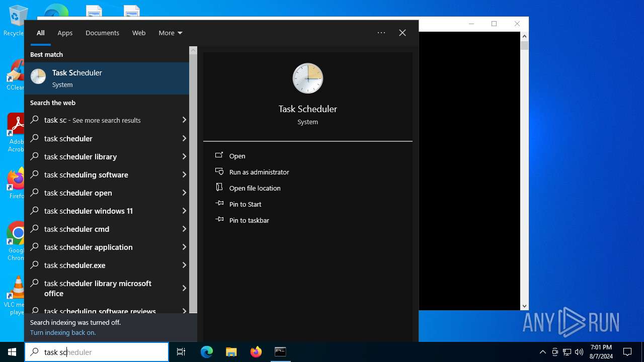This screenshot has width=644, height=362.
Task: Minimize the background console window
Action: pyautogui.click(x=471, y=24)
